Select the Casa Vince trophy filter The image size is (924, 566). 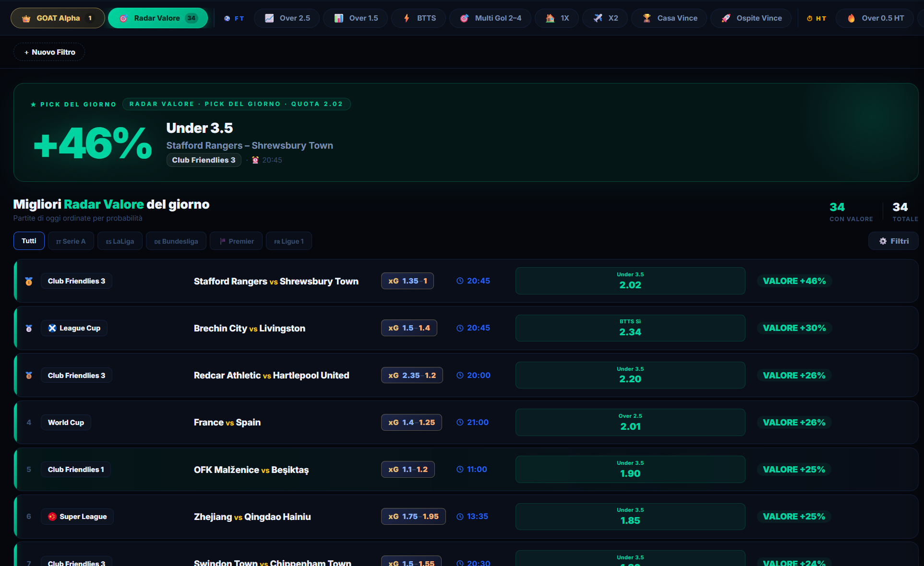tap(669, 18)
